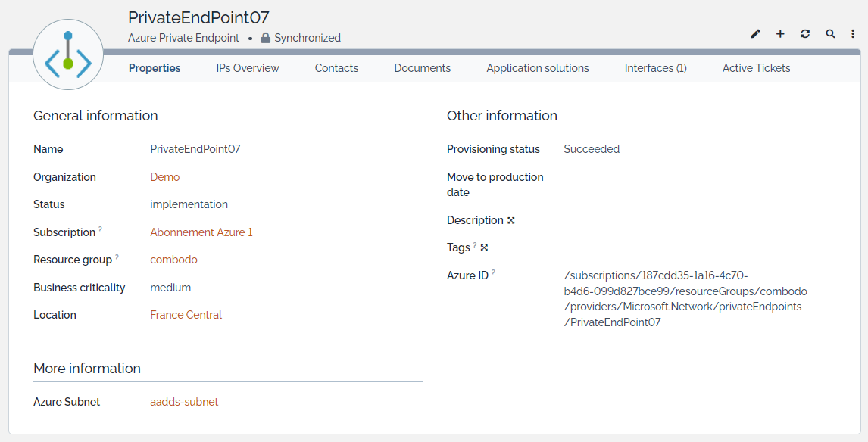Expand the Tags field fullscreen icon
This screenshot has height=442, width=868.
click(484, 247)
